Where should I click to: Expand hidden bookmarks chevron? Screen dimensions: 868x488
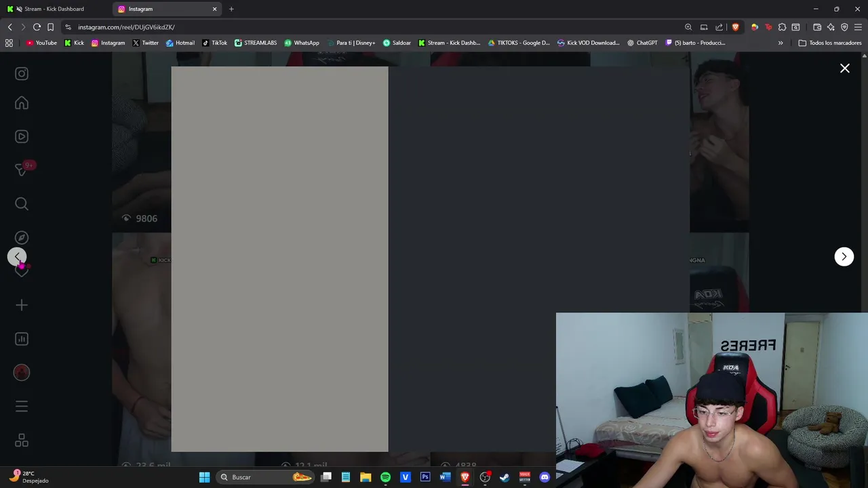click(x=781, y=43)
